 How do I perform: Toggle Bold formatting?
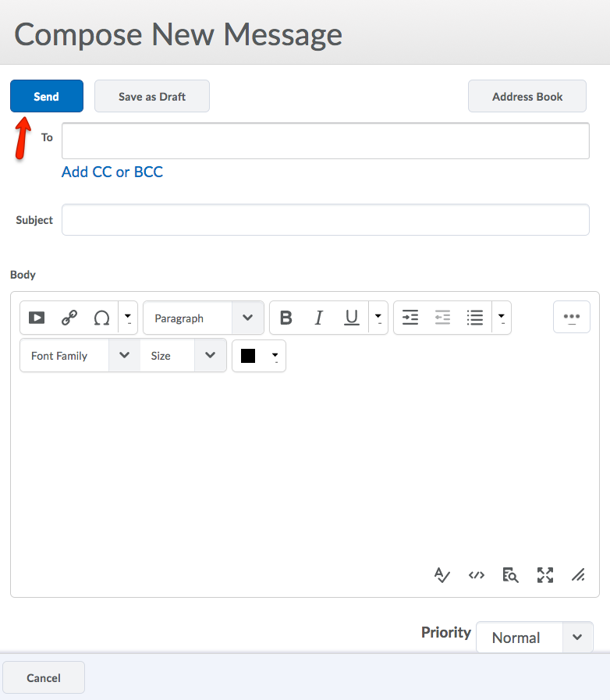point(286,318)
